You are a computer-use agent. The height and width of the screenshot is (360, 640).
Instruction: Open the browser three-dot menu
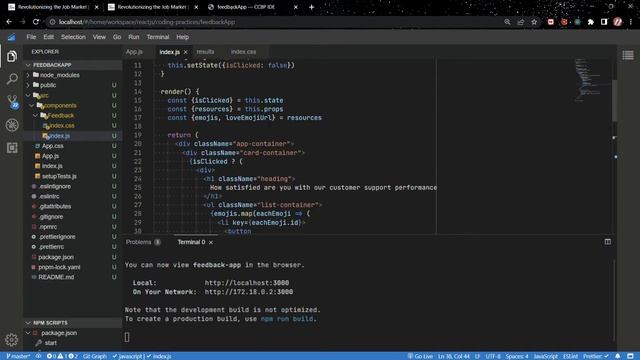tap(631, 22)
